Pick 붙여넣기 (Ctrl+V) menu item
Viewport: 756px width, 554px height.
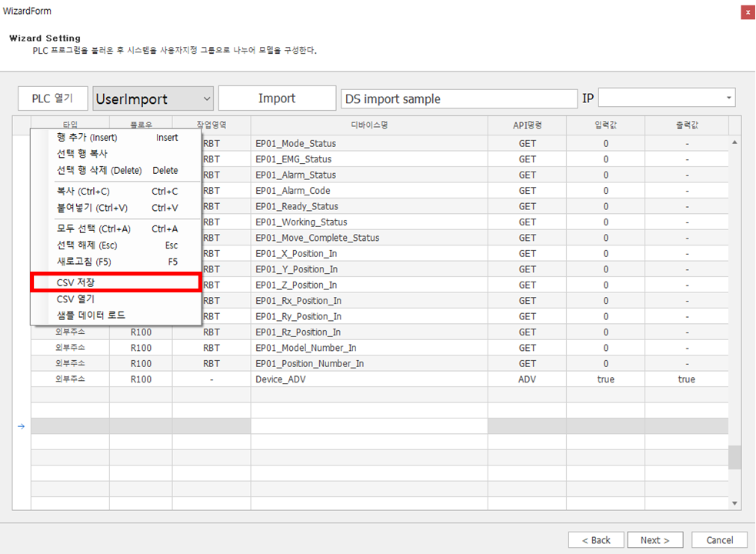(x=115, y=208)
